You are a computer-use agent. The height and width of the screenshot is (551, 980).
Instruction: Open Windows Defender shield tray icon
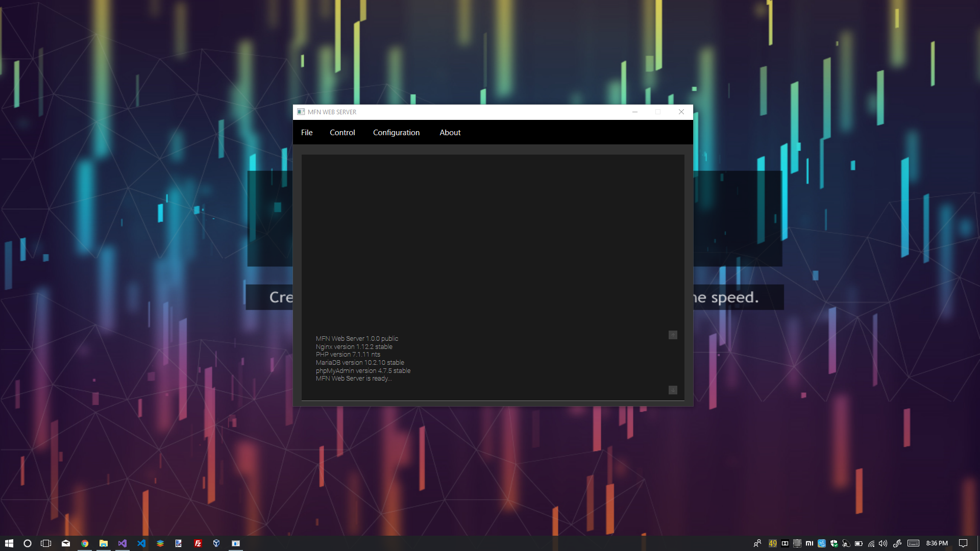(x=834, y=543)
